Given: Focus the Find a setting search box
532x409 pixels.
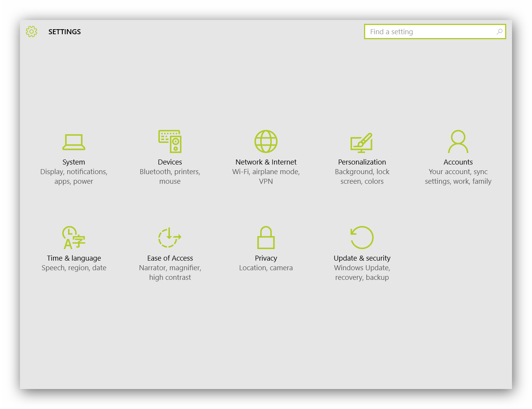Looking at the screenshot, I should (x=435, y=32).
